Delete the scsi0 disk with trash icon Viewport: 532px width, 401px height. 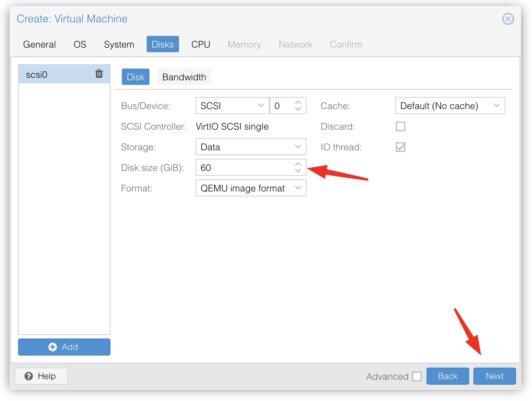[x=99, y=74]
